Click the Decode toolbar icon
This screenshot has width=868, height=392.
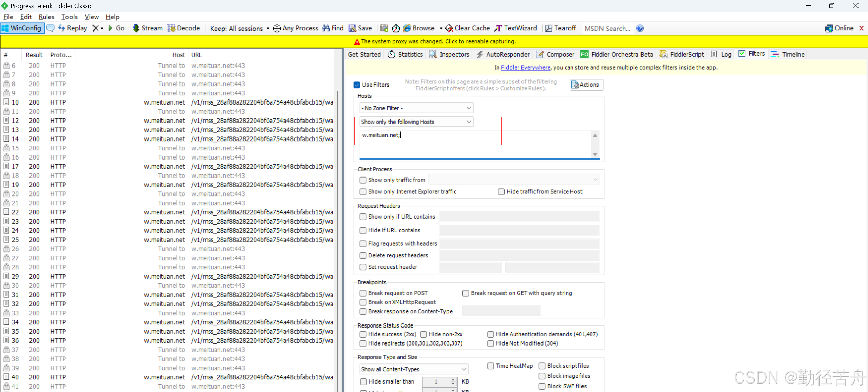(172, 28)
